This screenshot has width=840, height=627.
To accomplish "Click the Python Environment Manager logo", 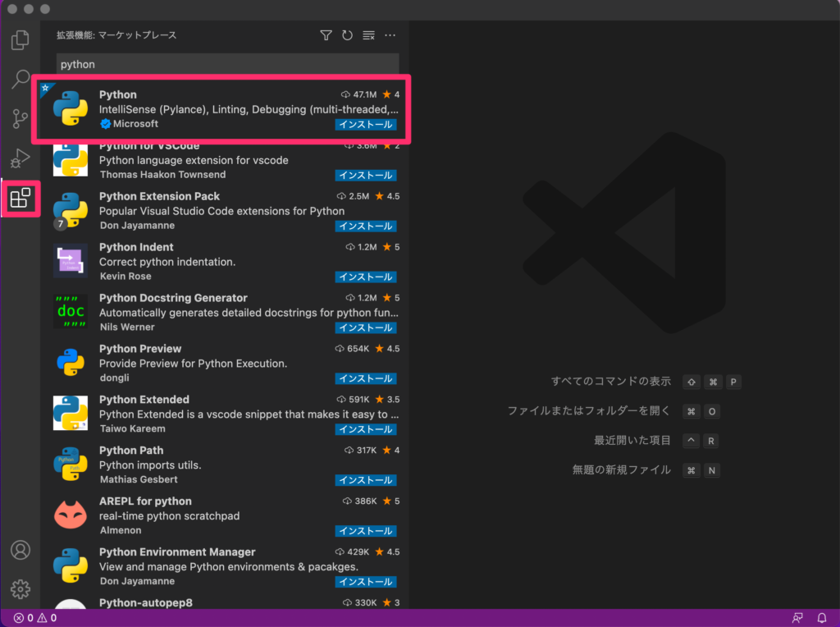I will [x=71, y=565].
